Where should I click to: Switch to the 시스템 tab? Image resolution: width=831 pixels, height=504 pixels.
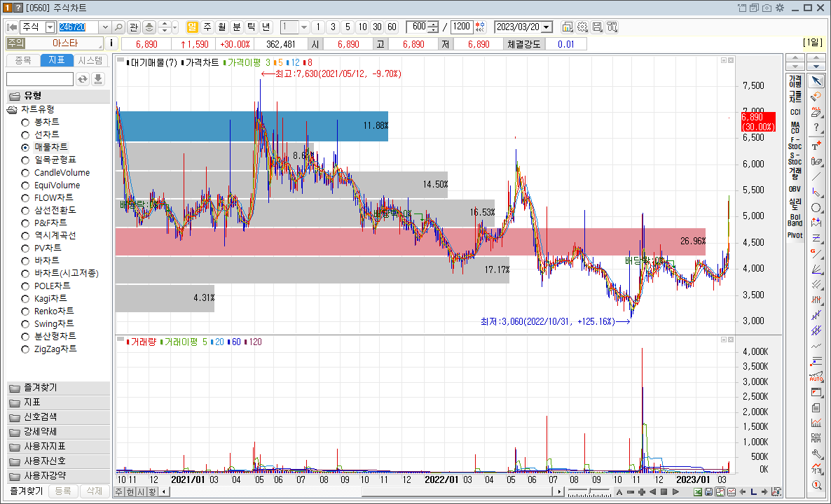[90, 60]
